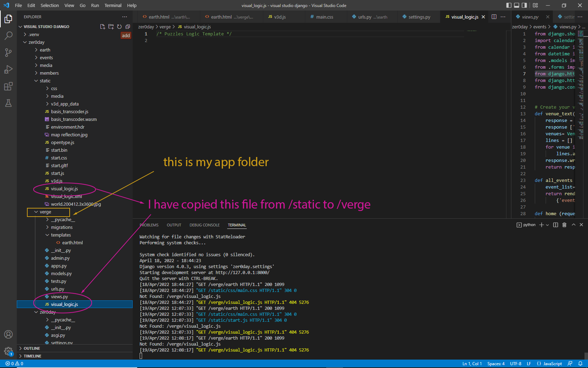Viewport: 588px width, 368px height.
Task: Open views.py in the verge folder
Action: point(59,297)
